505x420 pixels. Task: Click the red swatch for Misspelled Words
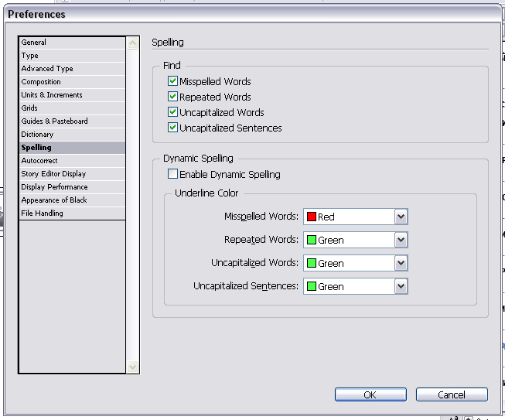312,217
